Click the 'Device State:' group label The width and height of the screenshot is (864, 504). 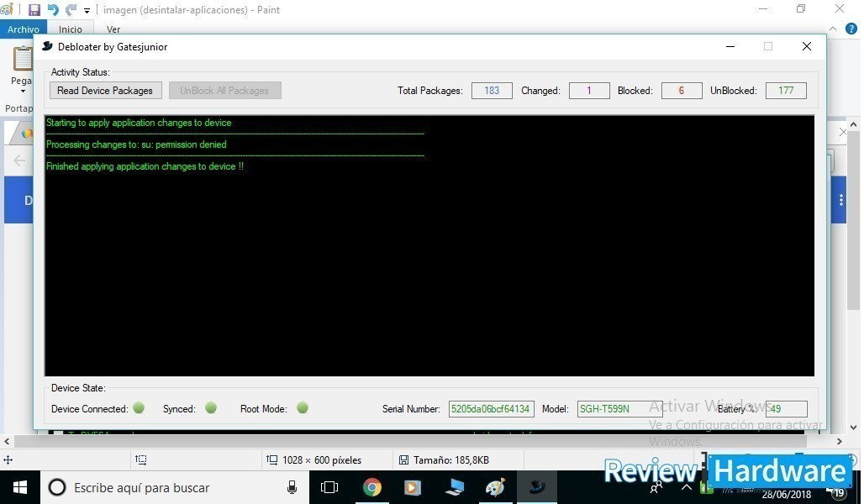pos(78,388)
